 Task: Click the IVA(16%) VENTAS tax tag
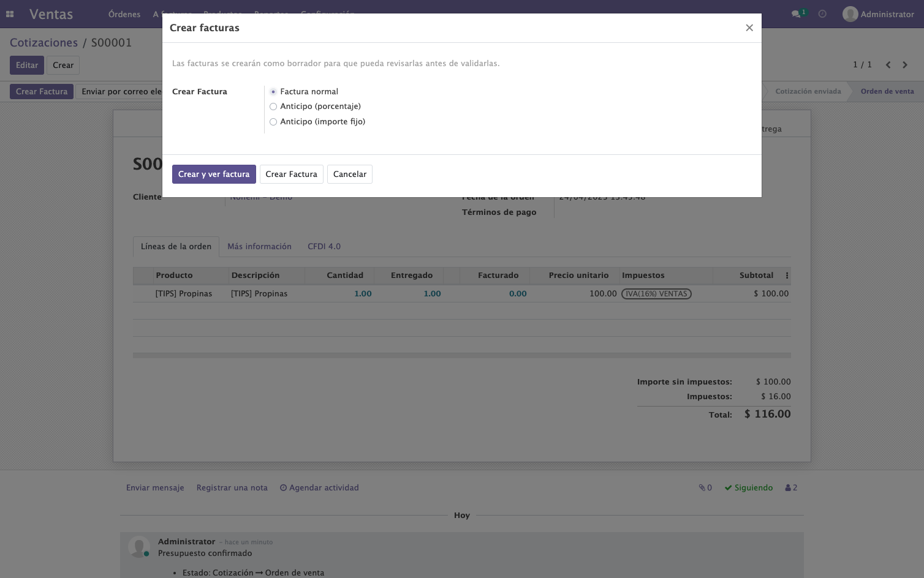656,294
